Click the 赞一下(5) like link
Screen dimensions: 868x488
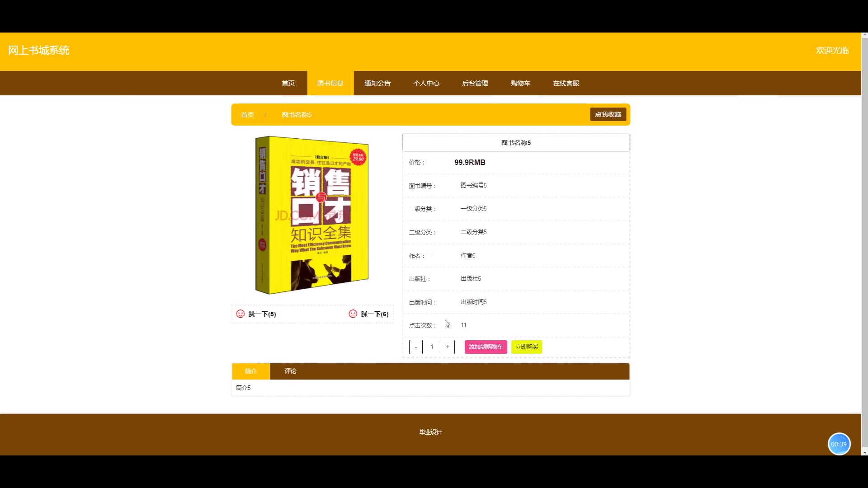tap(262, 314)
